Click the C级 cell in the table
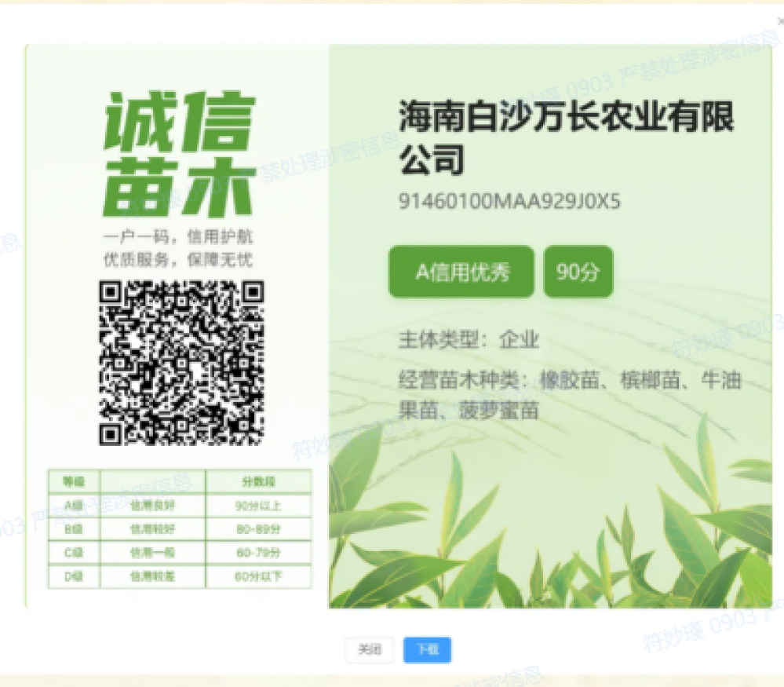The image size is (784, 687). [74, 553]
